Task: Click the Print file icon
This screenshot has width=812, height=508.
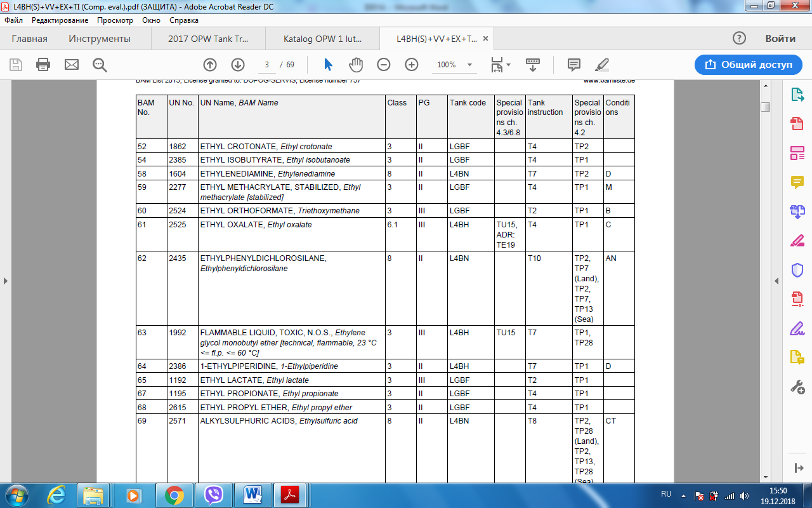Action: [43, 64]
